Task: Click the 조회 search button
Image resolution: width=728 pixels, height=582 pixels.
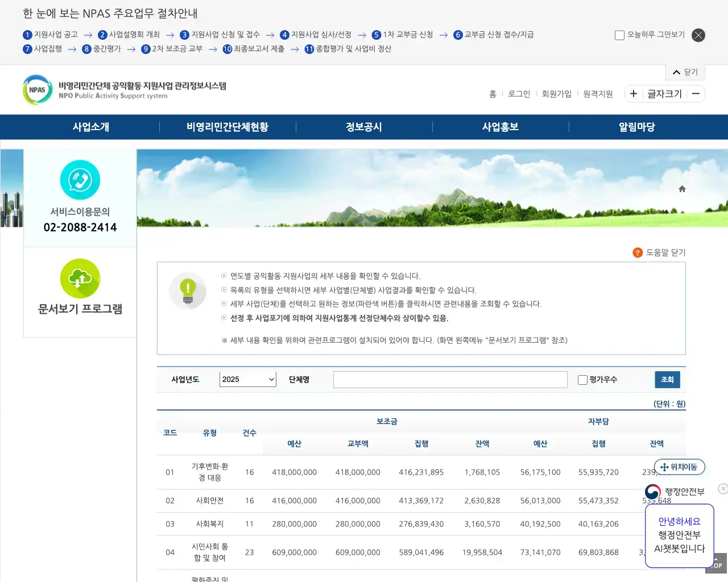Action: click(667, 380)
